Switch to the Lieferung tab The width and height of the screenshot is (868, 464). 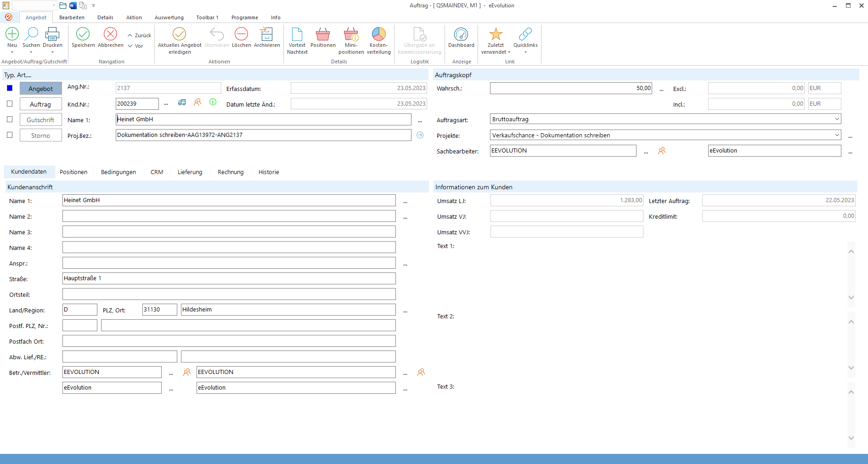coord(190,172)
